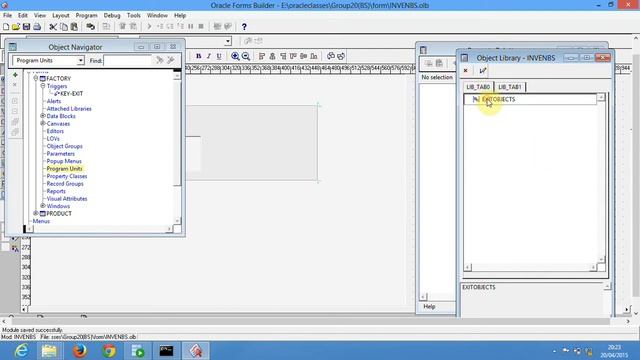Select the Attached Libraries node
The height and width of the screenshot is (360, 640).
[69, 109]
